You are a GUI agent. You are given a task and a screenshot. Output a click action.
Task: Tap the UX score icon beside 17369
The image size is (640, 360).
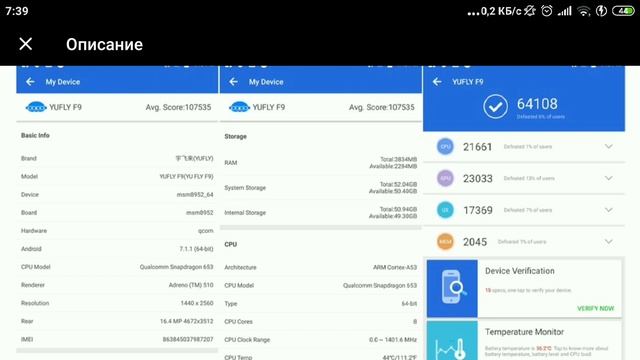tap(445, 210)
